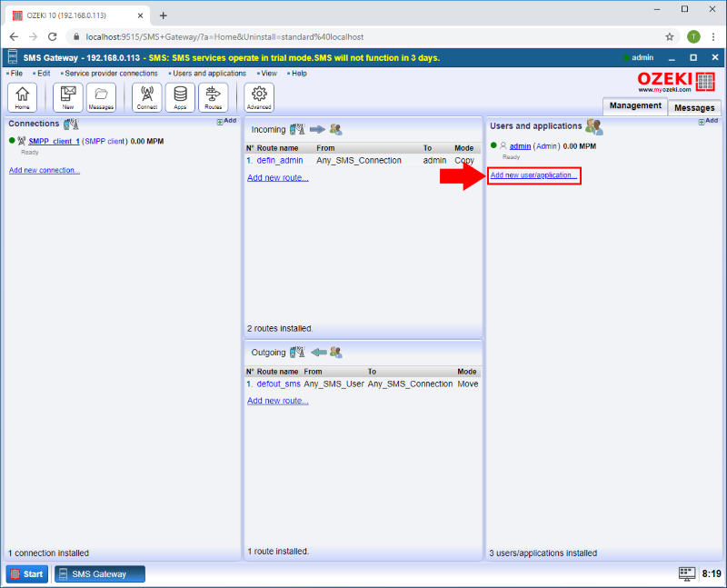
Task: Open the Messages folder toolbar icon
Action: tap(101, 97)
